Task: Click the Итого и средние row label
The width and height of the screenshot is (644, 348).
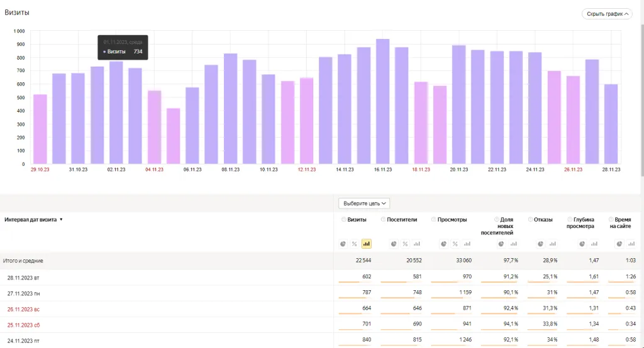Action: (23, 261)
